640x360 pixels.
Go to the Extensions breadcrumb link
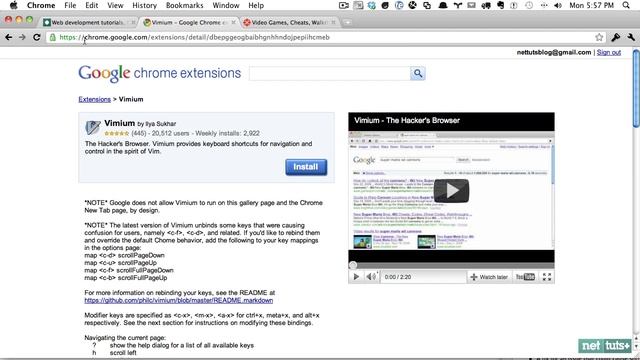coord(94,99)
